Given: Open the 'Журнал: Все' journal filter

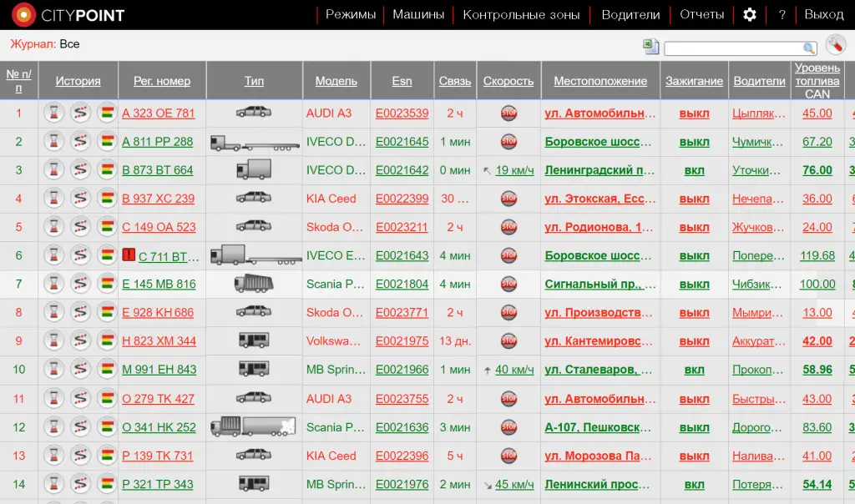Looking at the screenshot, I should click(45, 44).
